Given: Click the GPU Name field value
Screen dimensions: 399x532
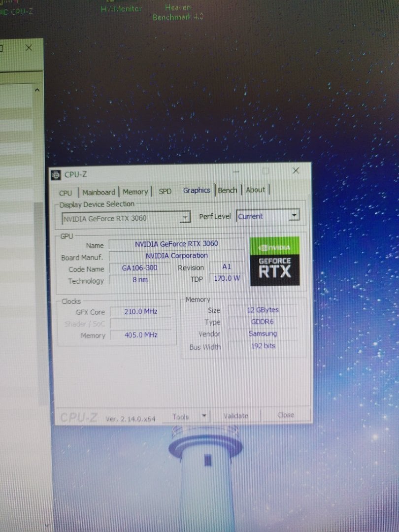Looking at the screenshot, I should point(176,244).
